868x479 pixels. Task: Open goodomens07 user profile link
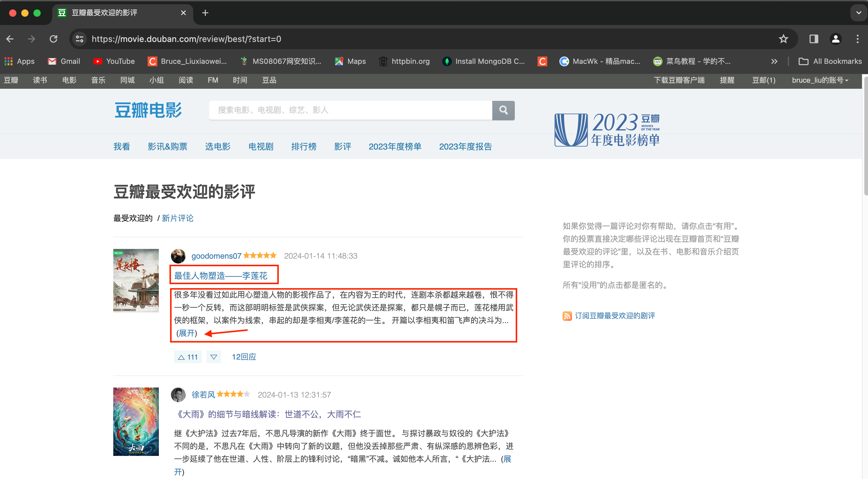(216, 256)
